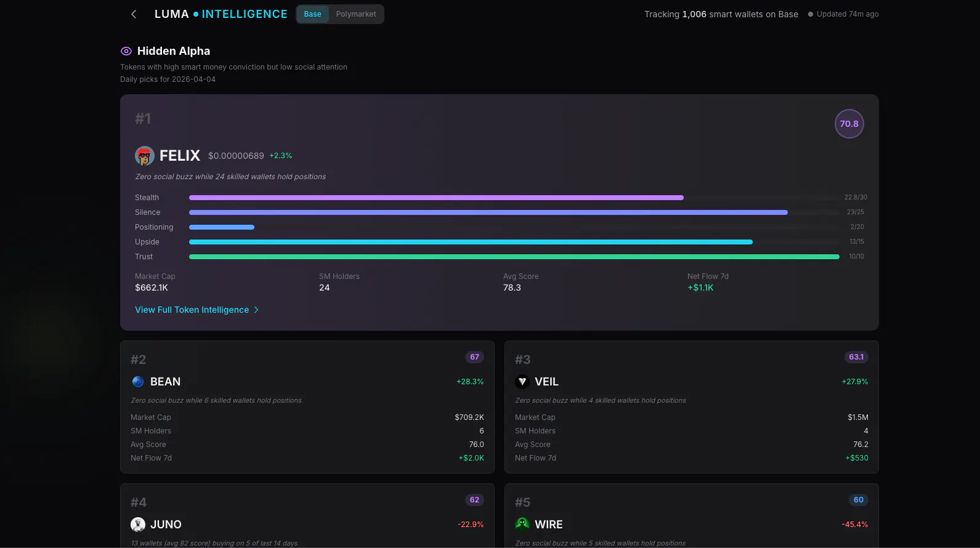The width and height of the screenshot is (980, 548).
Task: Open View Full Token Intelligence link
Action: click(x=192, y=310)
